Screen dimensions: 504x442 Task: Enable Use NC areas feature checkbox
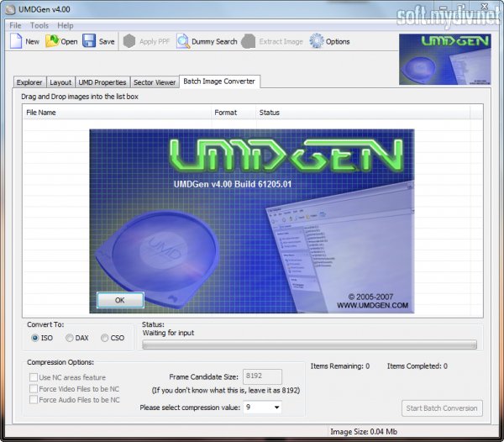[x=34, y=377]
